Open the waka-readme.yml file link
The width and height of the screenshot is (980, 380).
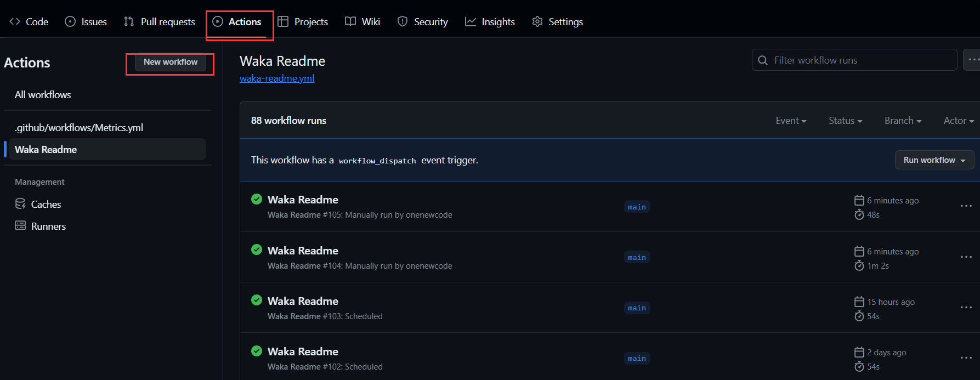[277, 78]
